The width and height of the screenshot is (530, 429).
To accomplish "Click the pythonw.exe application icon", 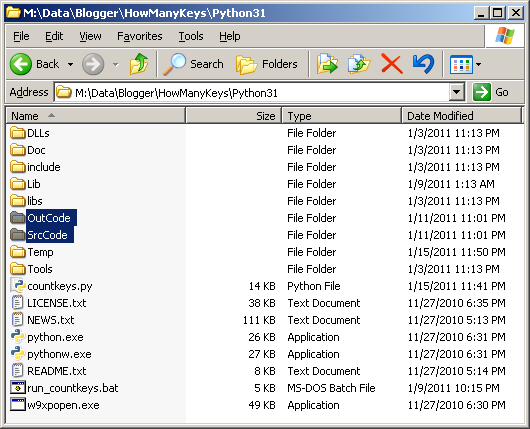I will click(x=18, y=354).
